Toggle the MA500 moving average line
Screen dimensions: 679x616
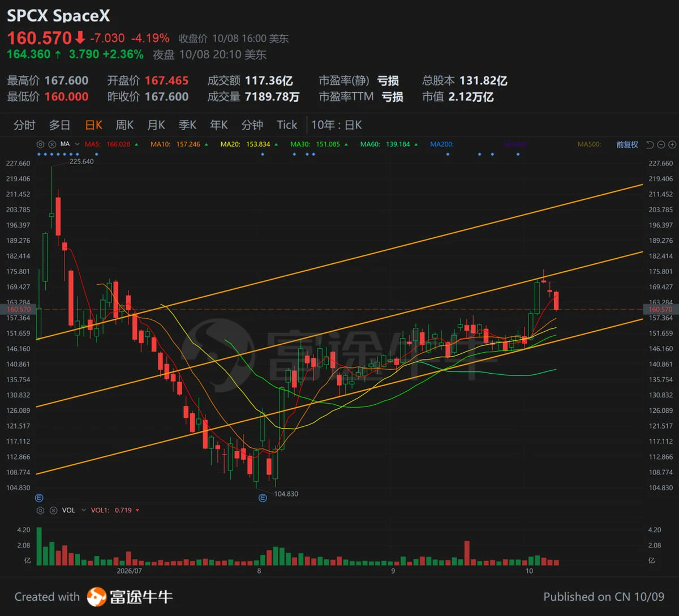tap(590, 144)
